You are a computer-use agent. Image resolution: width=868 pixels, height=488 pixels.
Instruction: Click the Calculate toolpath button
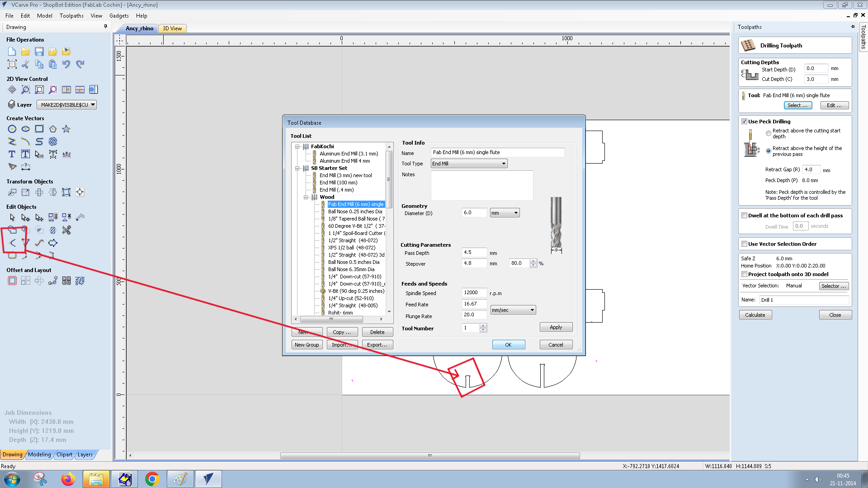click(x=755, y=315)
